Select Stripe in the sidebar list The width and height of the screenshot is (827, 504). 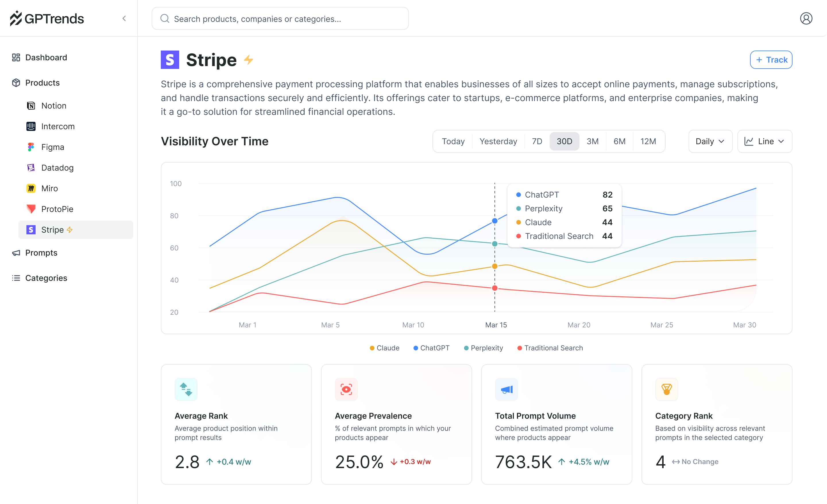tap(76, 229)
